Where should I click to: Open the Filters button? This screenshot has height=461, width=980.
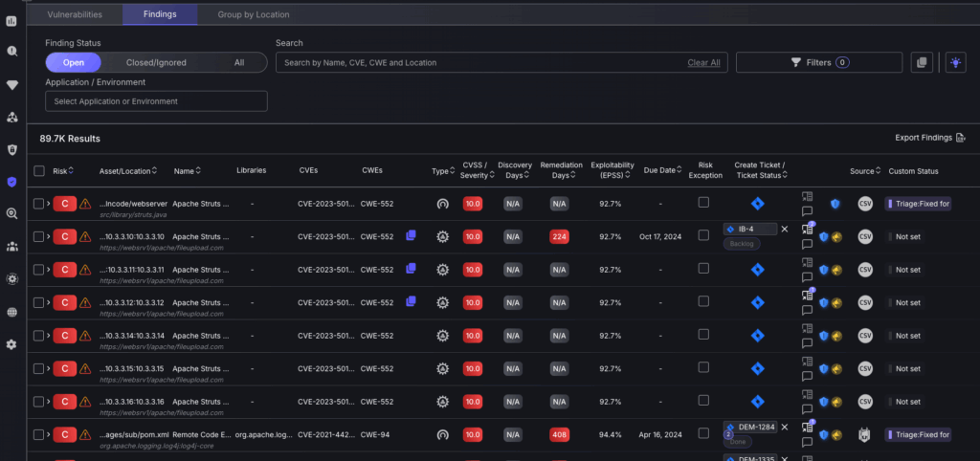pos(819,62)
